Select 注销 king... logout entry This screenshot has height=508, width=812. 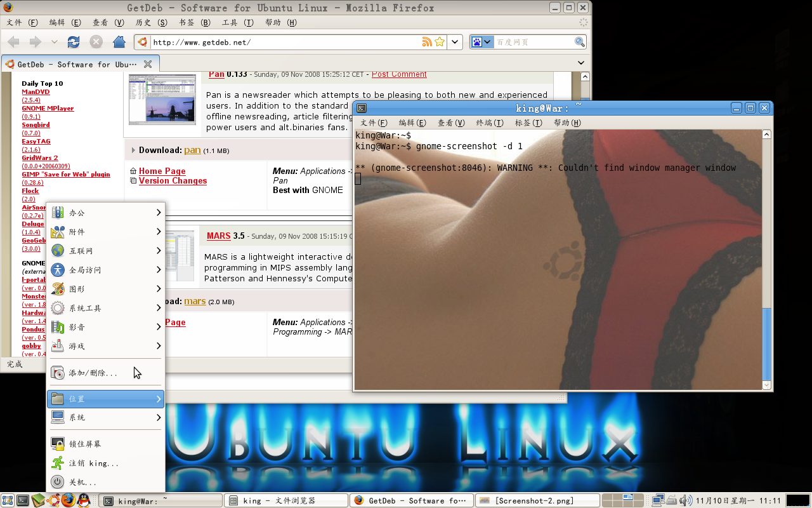(x=107, y=463)
